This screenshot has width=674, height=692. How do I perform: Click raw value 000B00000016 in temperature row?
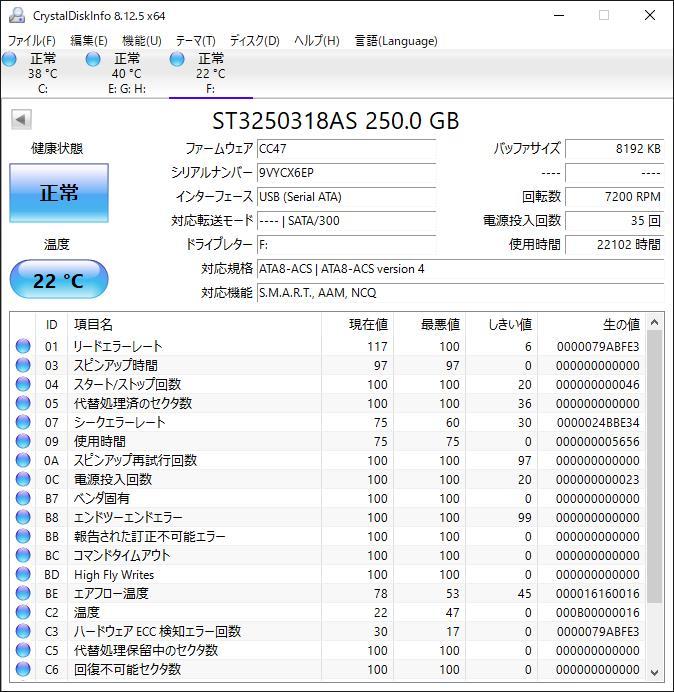598,612
